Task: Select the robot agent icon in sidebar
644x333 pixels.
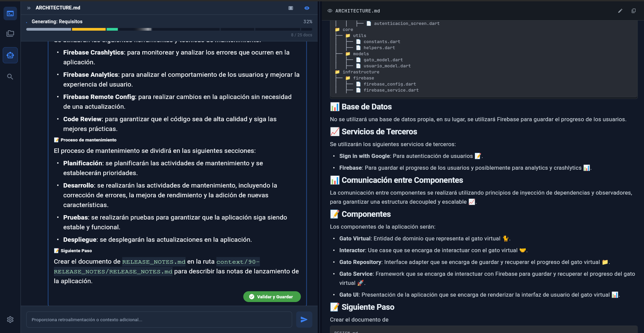Action: 10,55
